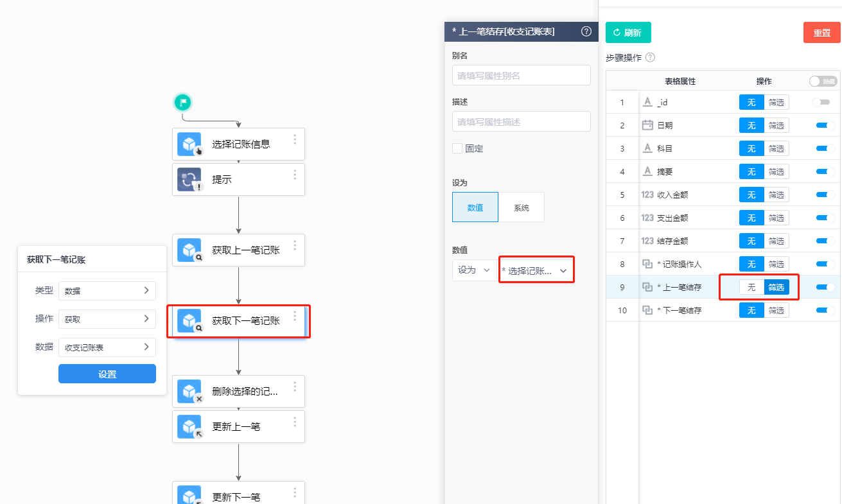The width and height of the screenshot is (842, 504).
Task: Toggle the switch for 摘要 row
Action: pyautogui.click(x=825, y=171)
